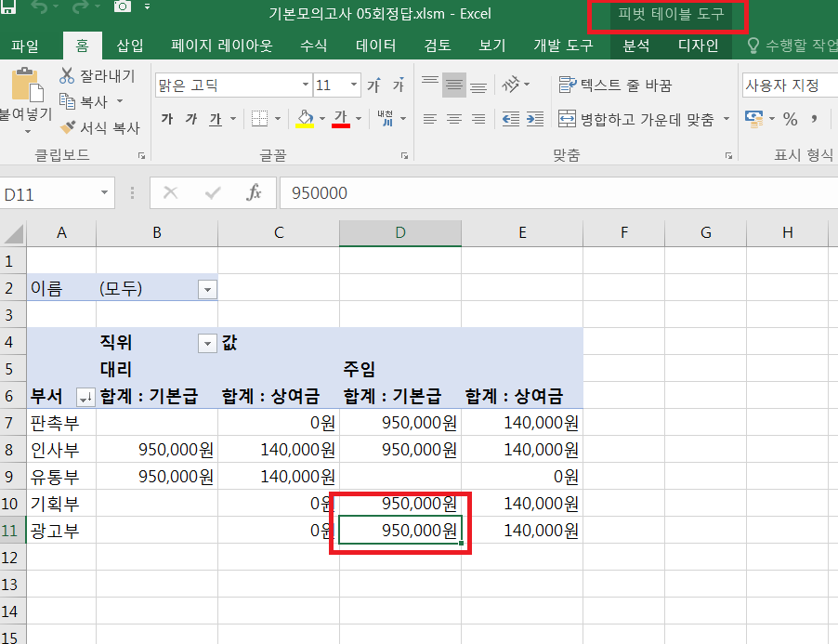The height and width of the screenshot is (644, 838).
Task: Click the Cut (잘라내기) scissors icon
Action: (x=68, y=75)
